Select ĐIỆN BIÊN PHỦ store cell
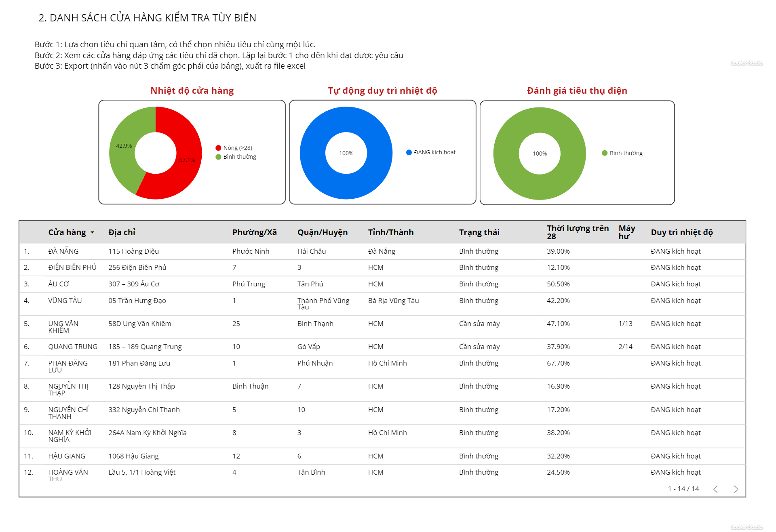Screen dimensions: 776x532 point(72,267)
